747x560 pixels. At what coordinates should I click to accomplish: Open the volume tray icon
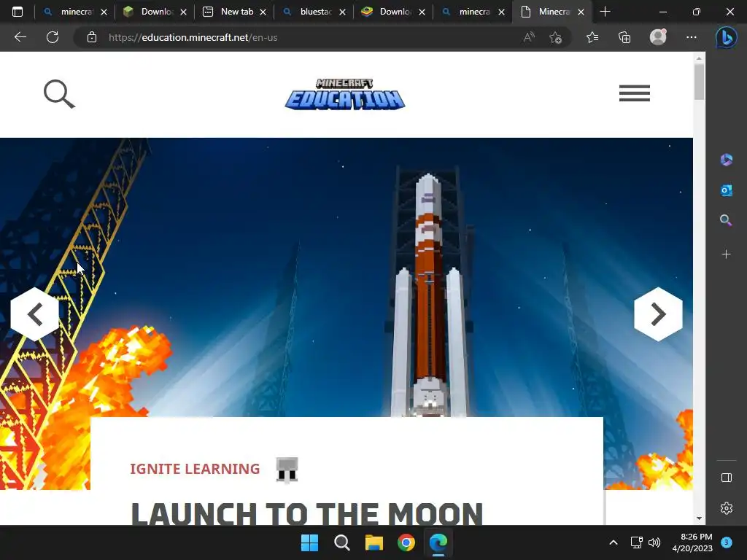(x=654, y=542)
